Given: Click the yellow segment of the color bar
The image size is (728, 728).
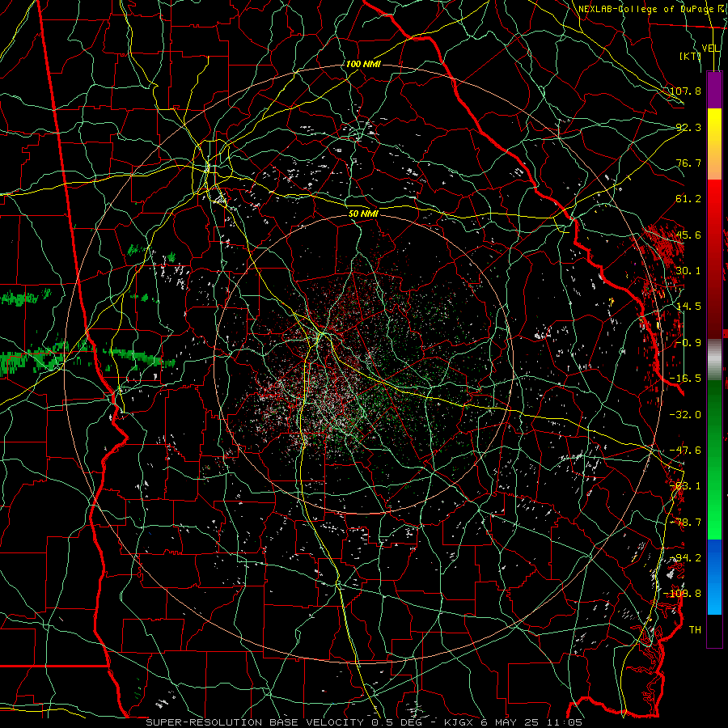Looking at the screenshot, I should (x=714, y=121).
